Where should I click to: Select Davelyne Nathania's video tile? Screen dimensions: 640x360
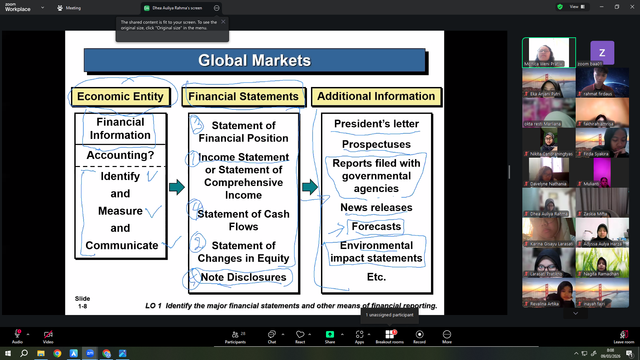pyautogui.click(x=549, y=173)
